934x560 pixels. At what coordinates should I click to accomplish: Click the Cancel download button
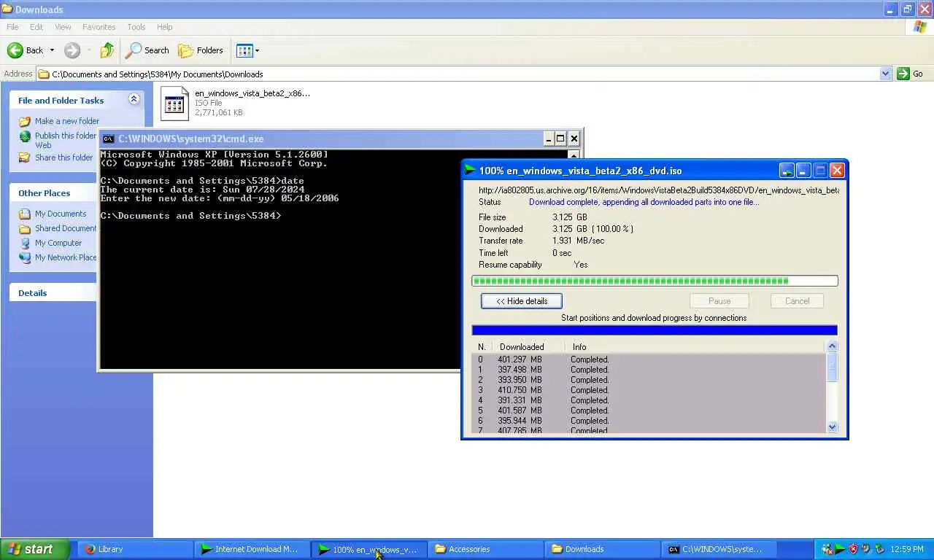797,301
